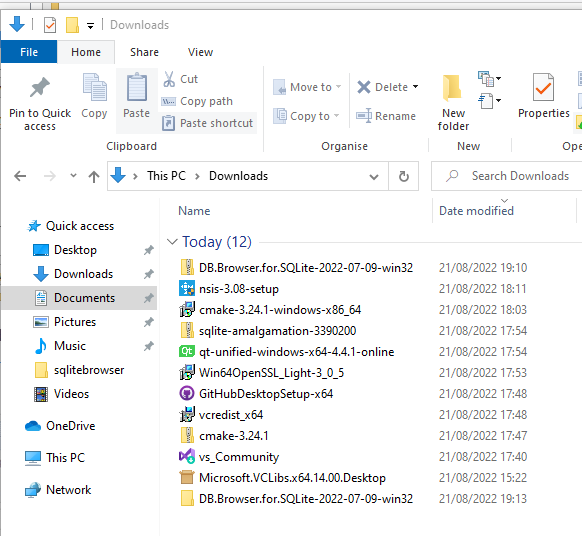Click the GitHub icon beside GitHubDesktopSetup-x64
582x536 pixels.
point(187,393)
